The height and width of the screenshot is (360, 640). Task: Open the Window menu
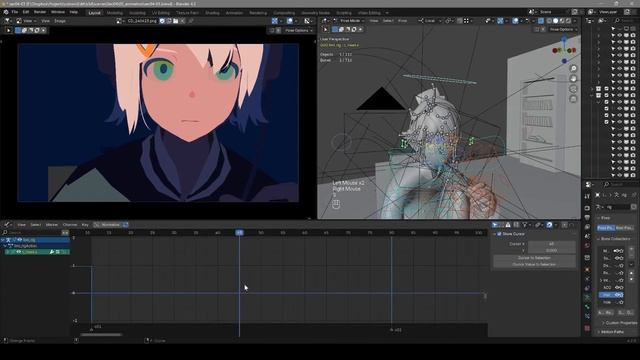click(x=58, y=12)
